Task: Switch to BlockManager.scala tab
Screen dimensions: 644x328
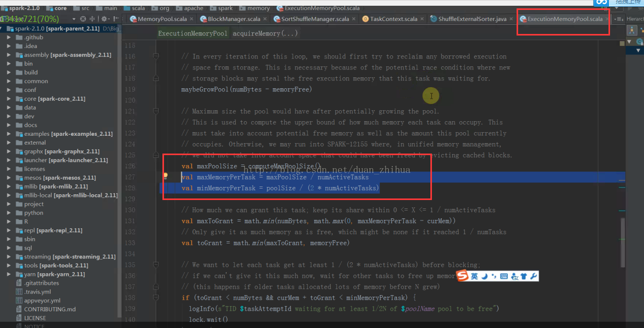Action: (233, 19)
